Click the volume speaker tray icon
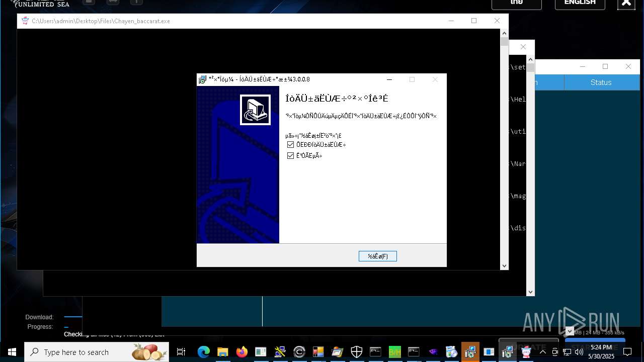The height and width of the screenshot is (362, 644). (x=579, y=352)
